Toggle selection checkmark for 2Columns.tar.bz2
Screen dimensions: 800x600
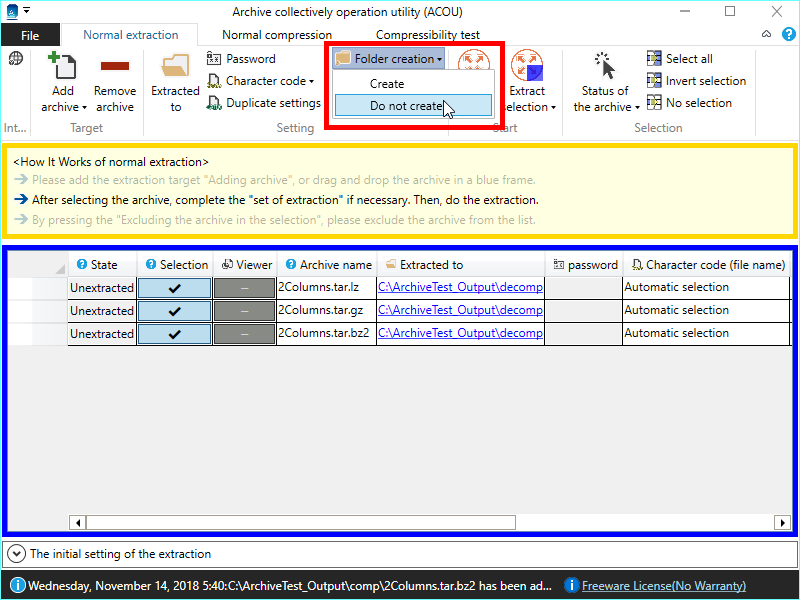point(174,334)
